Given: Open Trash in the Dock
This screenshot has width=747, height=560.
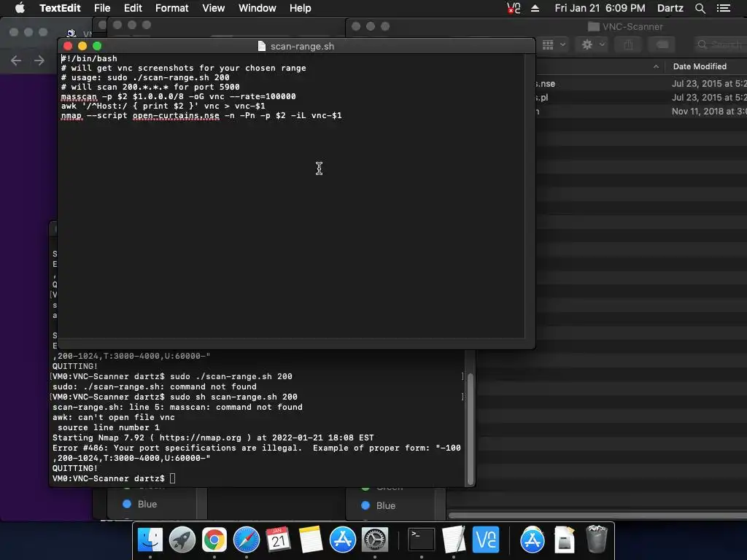Looking at the screenshot, I should 597,540.
